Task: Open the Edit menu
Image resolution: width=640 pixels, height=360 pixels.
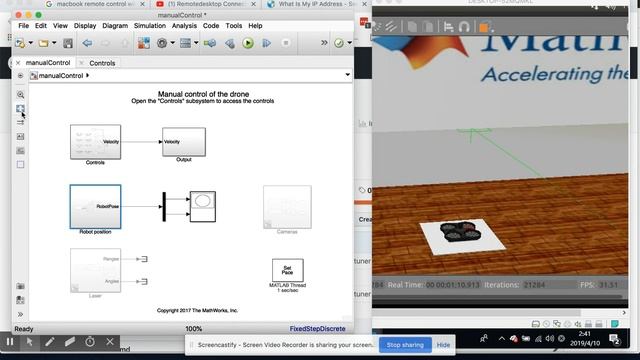Action: pos(41,26)
